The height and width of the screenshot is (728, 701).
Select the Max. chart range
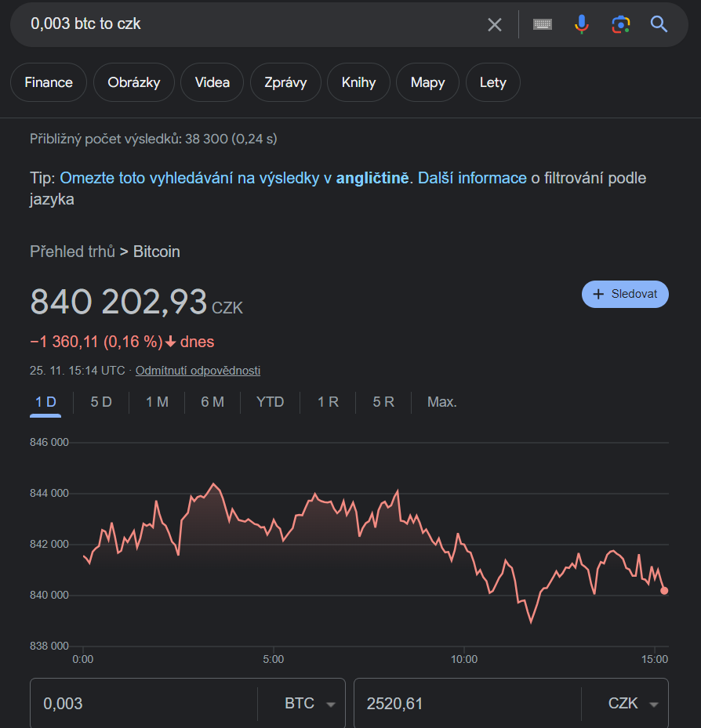(441, 401)
